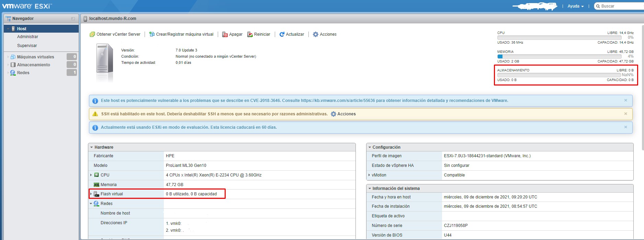The width and height of the screenshot is (644, 240).
Task: Click the CVE vulnerability info icon
Action: pyautogui.click(x=95, y=101)
